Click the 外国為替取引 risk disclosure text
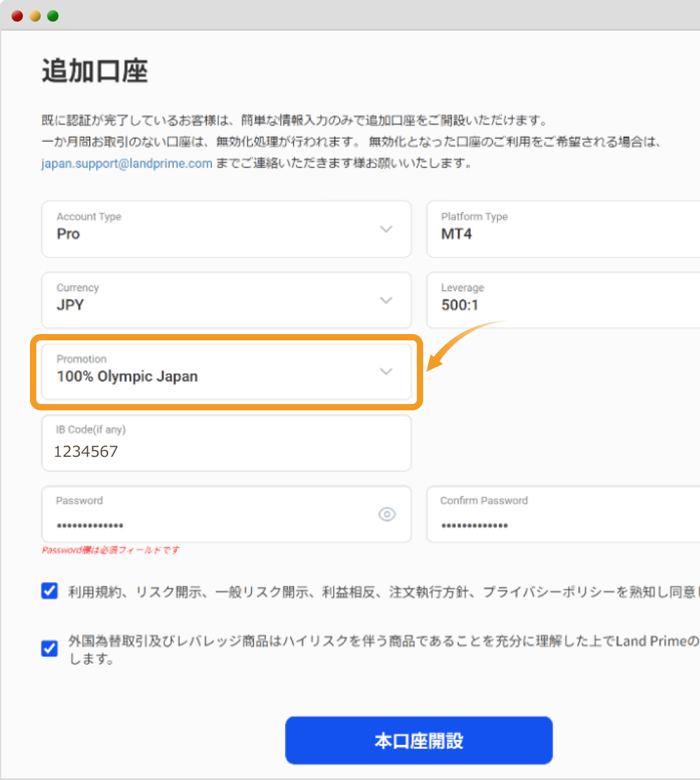 [384, 649]
